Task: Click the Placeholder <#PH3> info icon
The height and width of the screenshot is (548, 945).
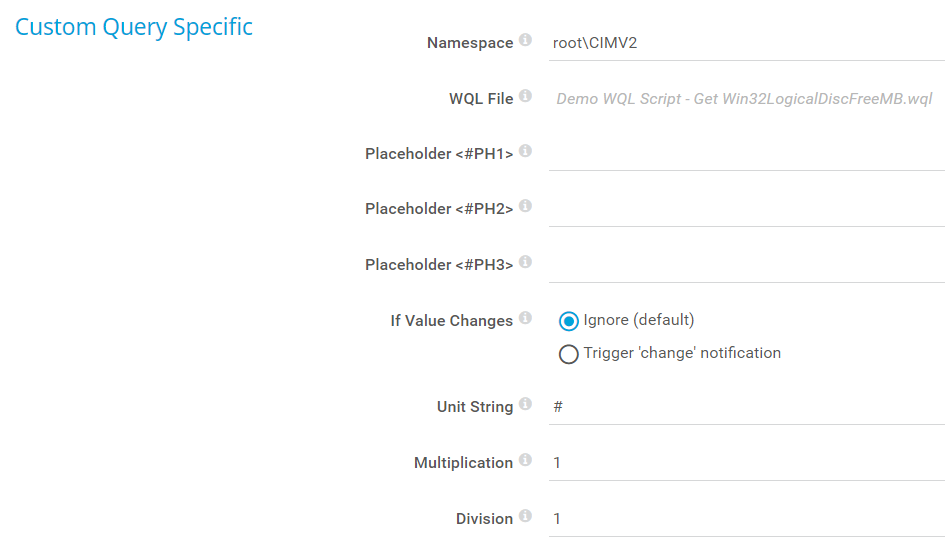Action: [525, 263]
